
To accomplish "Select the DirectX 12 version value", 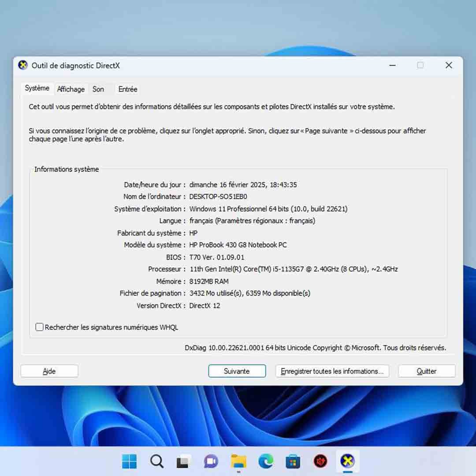I will (x=205, y=306).
